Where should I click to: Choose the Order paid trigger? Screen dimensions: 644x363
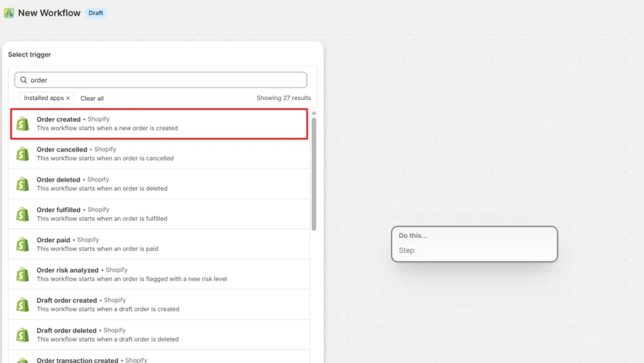[159, 244]
